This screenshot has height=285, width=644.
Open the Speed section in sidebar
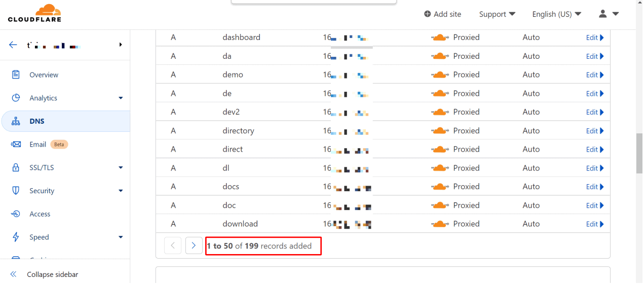click(39, 237)
